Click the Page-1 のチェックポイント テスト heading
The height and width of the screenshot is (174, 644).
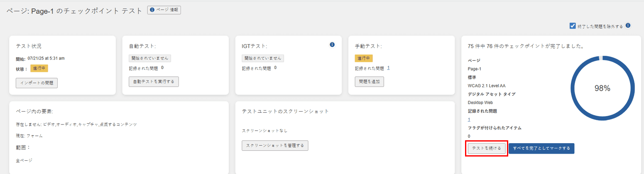(x=74, y=11)
